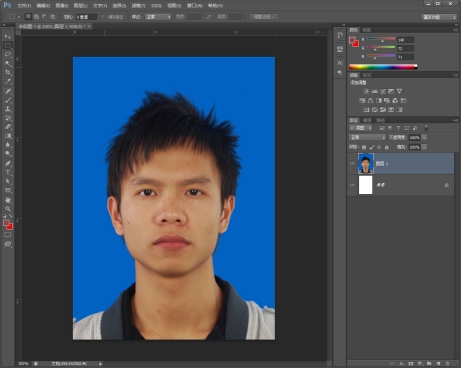
Task: Select the History Brush tool
Action: click(8, 118)
